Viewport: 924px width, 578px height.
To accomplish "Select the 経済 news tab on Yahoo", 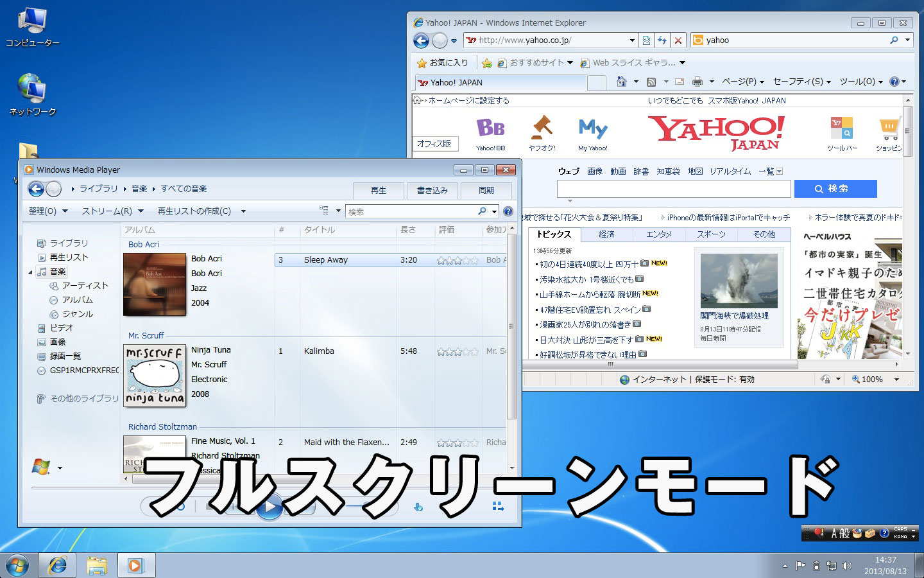I will pyautogui.click(x=606, y=234).
